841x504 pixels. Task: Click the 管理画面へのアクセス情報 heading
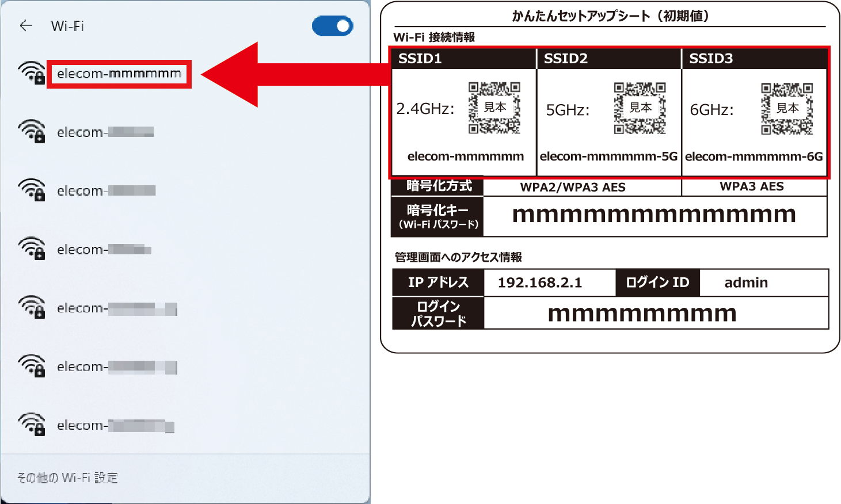click(458, 257)
